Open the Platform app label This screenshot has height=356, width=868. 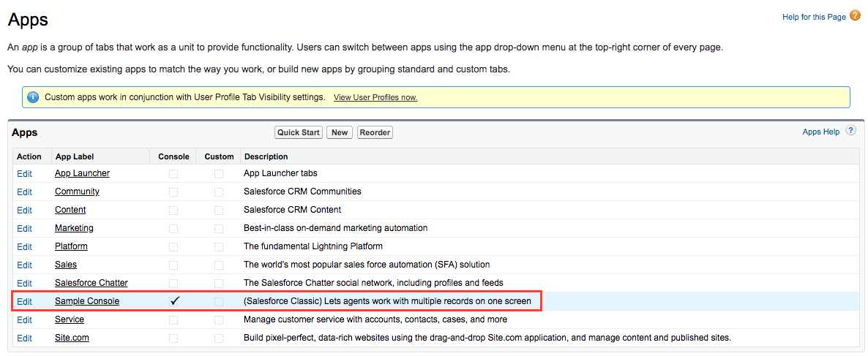click(71, 246)
